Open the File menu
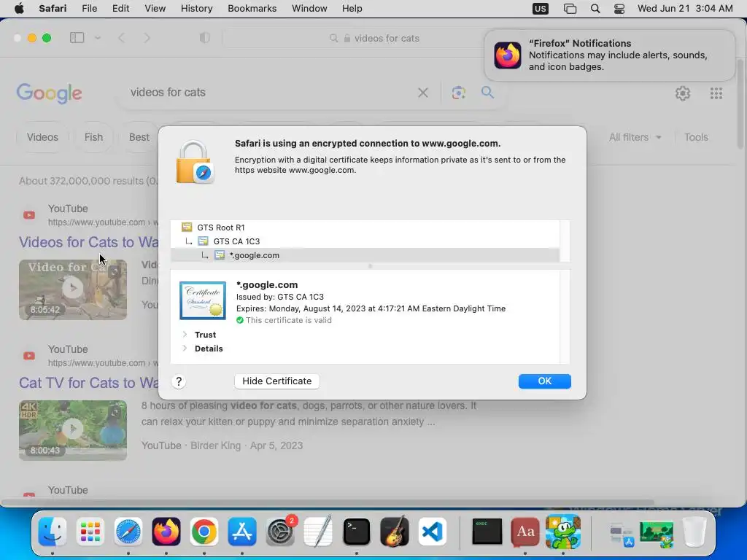 pyautogui.click(x=89, y=9)
